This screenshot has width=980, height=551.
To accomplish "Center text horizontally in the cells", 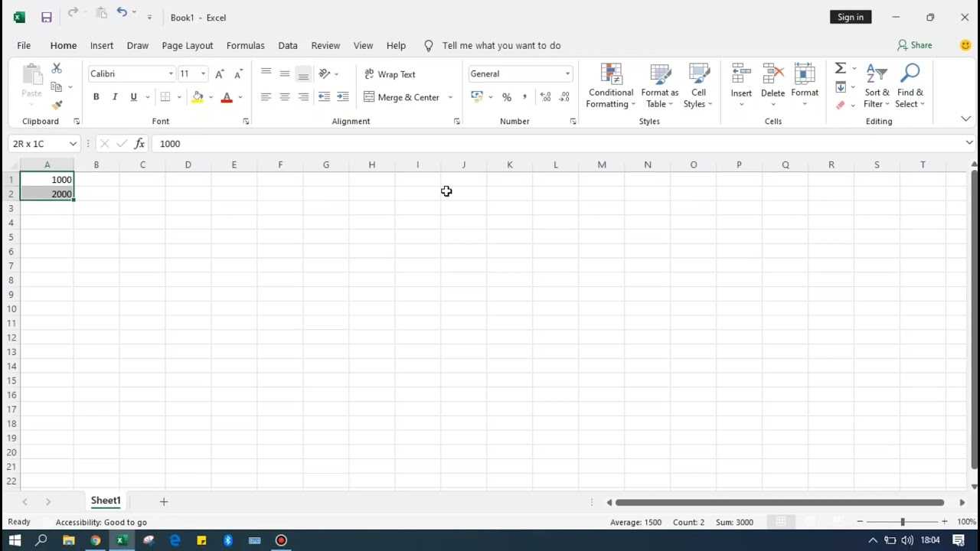I will pyautogui.click(x=285, y=97).
